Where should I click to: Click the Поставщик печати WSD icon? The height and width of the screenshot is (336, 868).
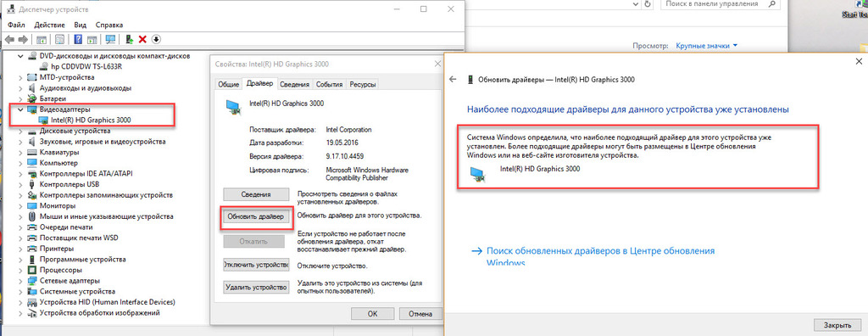point(31,238)
